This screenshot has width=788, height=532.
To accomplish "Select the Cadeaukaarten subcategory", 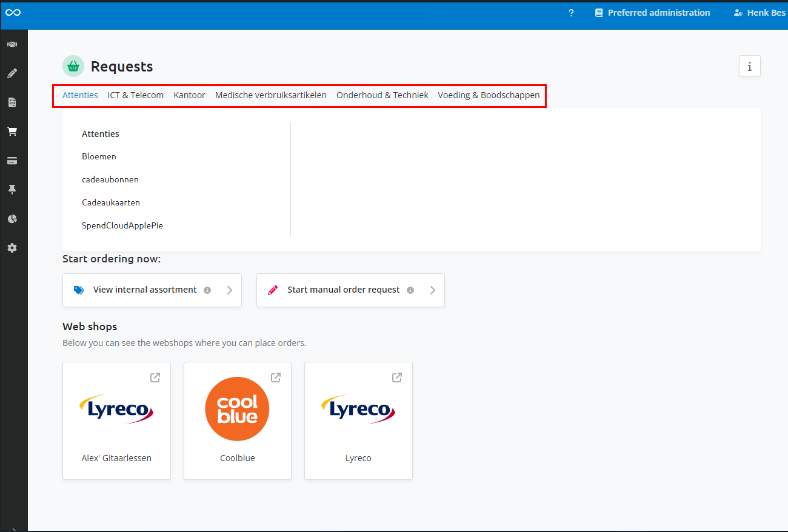I will tap(111, 202).
